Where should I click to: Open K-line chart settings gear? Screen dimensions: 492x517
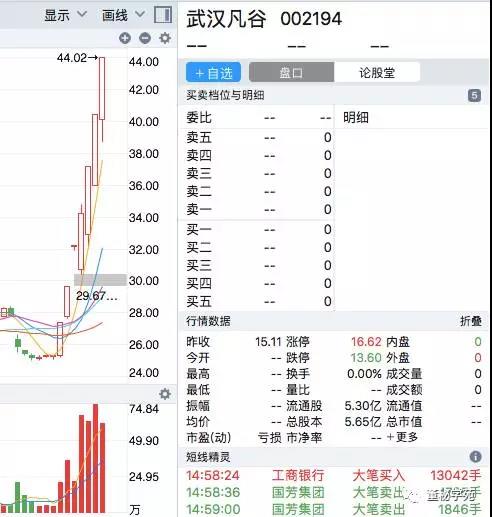(165, 38)
